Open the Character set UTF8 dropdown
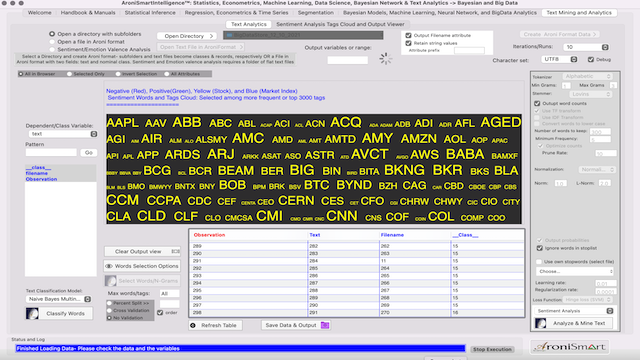The height and width of the screenshot is (360, 640). (x=559, y=59)
